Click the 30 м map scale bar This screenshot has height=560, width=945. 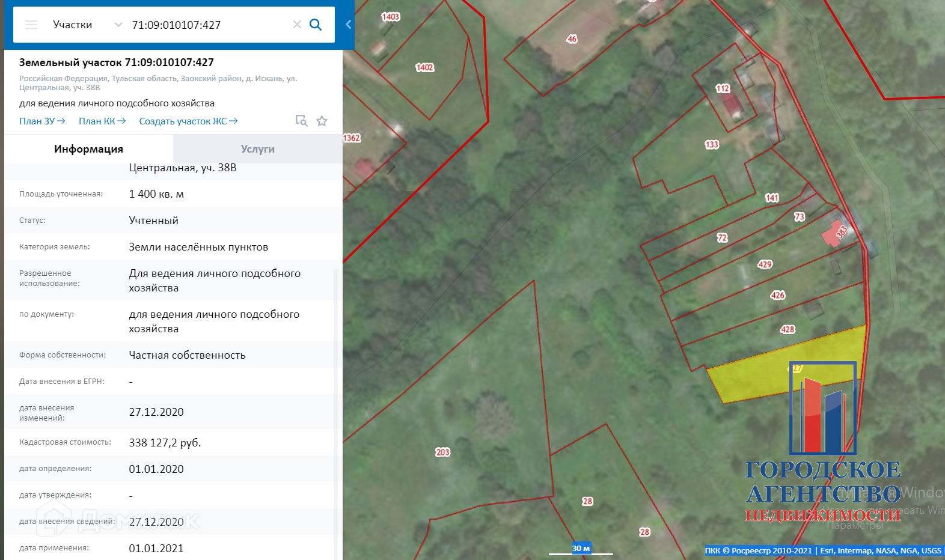(581, 549)
